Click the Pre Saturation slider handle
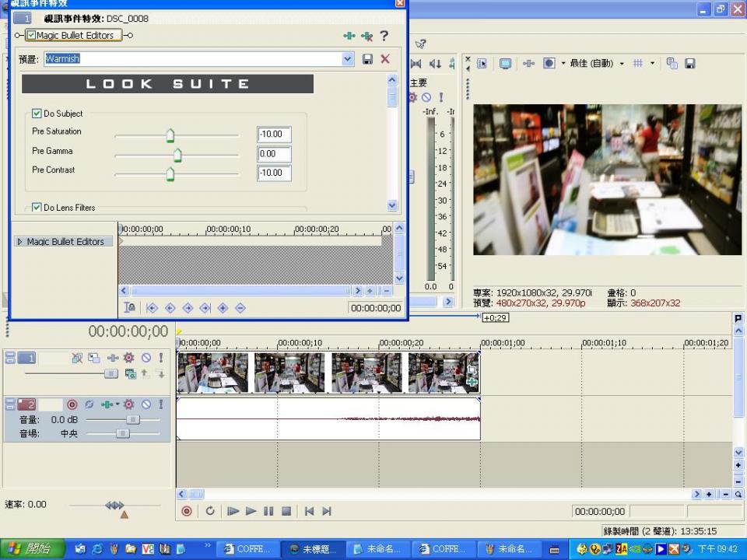The width and height of the screenshot is (747, 560). [170, 136]
